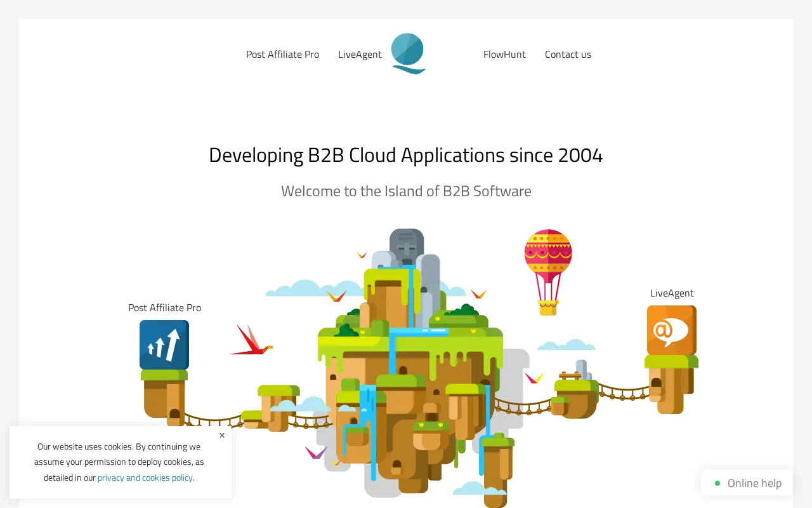Viewport: 812px width, 508px height.
Task: Select the LiveAgent island label
Action: [672, 293]
